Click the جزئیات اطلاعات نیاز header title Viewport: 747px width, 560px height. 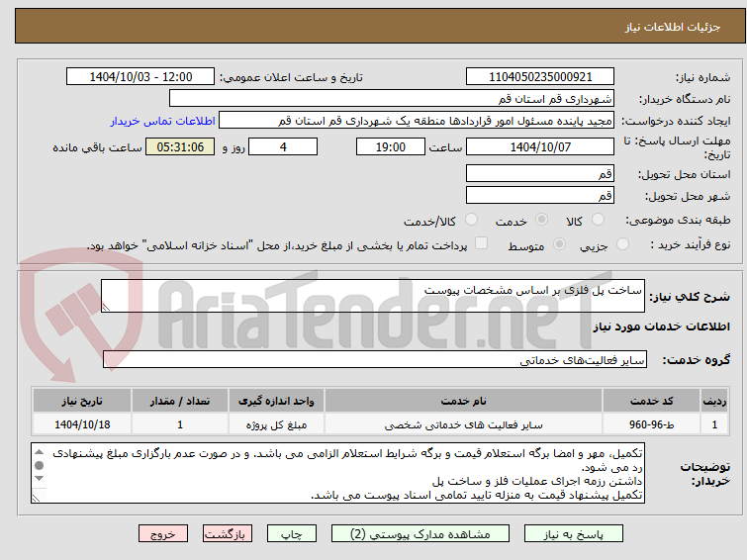tap(672, 27)
